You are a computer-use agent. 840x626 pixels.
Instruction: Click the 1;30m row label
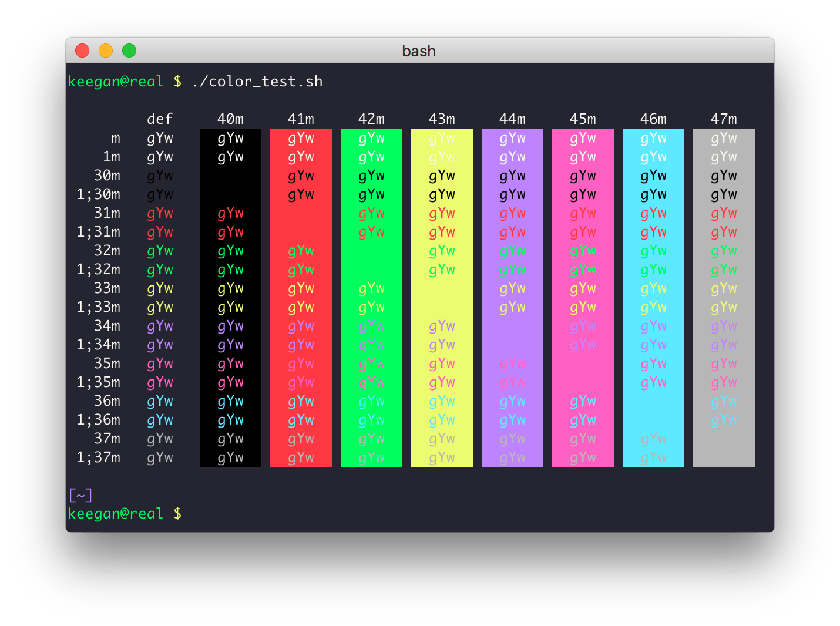click(98, 194)
